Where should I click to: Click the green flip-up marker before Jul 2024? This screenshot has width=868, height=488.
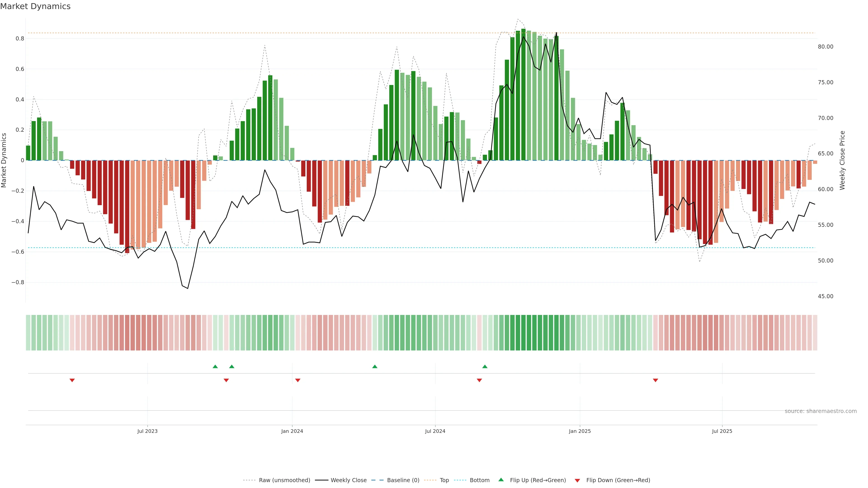[375, 366]
